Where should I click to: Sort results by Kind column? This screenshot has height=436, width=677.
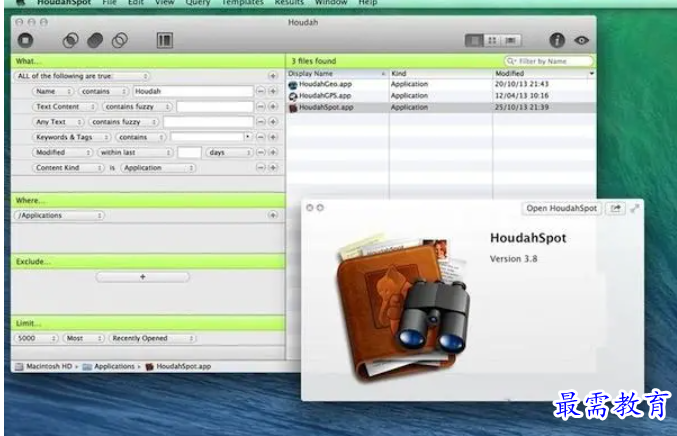[441, 74]
